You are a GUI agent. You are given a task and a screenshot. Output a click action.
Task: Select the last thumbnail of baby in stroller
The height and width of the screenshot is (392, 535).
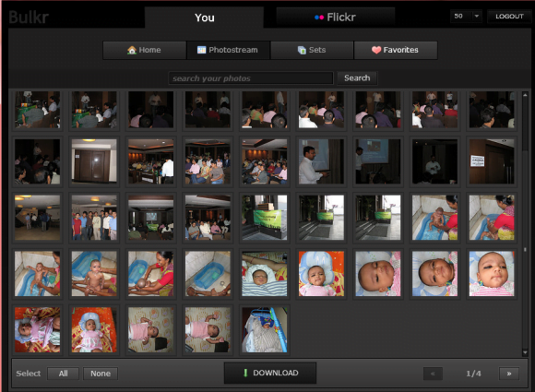(265, 329)
